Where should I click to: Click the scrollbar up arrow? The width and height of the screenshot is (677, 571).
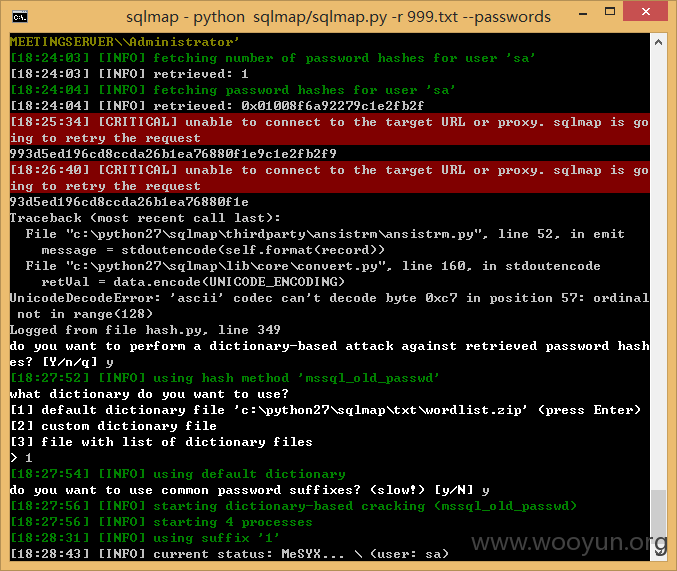pyautogui.click(x=658, y=42)
